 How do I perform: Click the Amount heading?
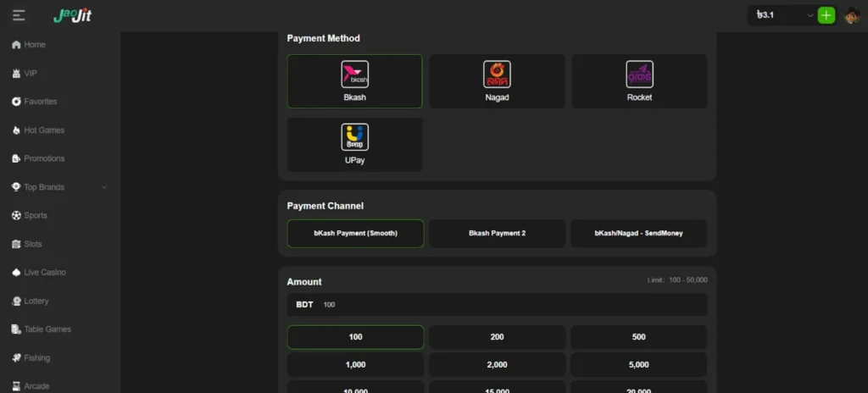point(304,282)
